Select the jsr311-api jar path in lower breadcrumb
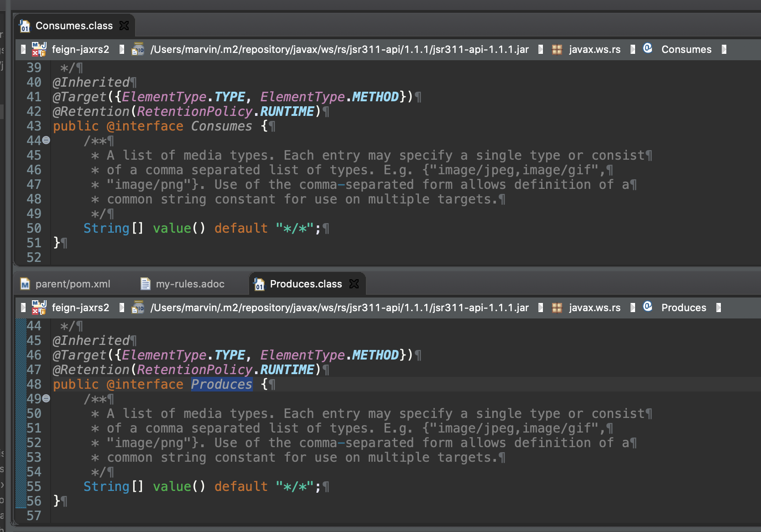 (339, 308)
